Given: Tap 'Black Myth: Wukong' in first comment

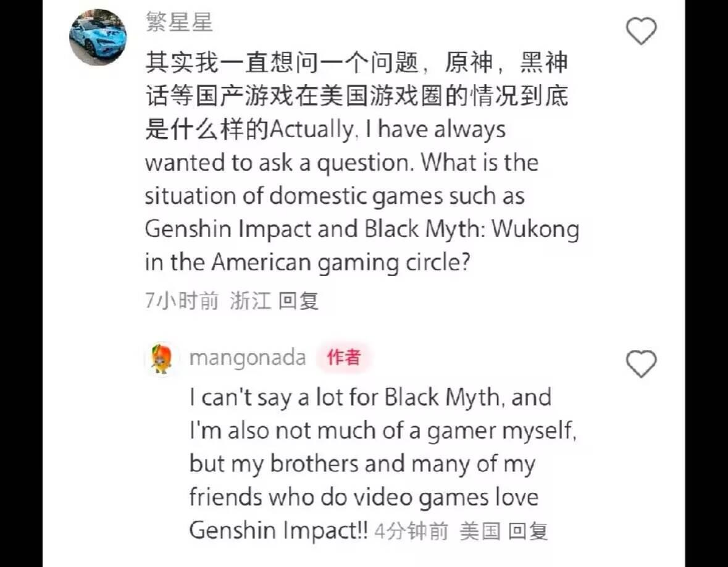Looking at the screenshot, I should click(x=472, y=229).
